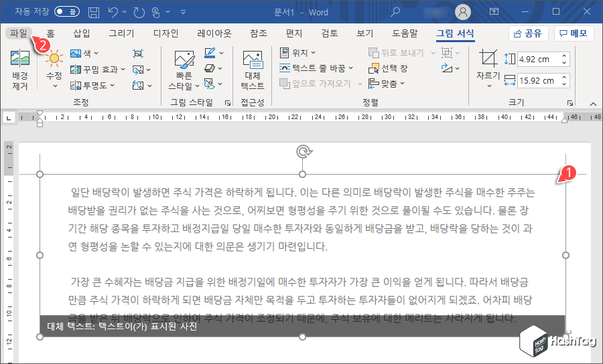The width and height of the screenshot is (603, 364).
Task: Expand the Picture Effects dropdown arrow
Action: (220, 69)
